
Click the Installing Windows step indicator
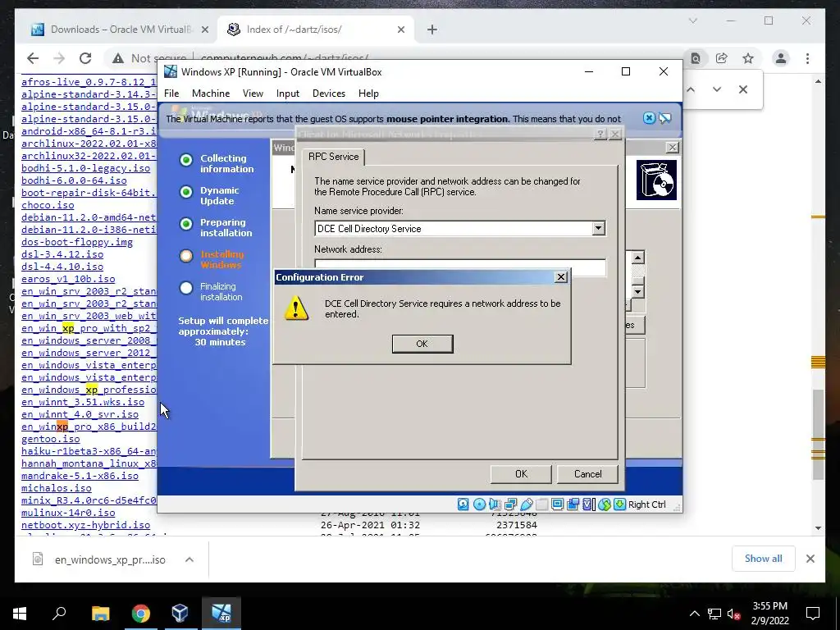[186, 256]
